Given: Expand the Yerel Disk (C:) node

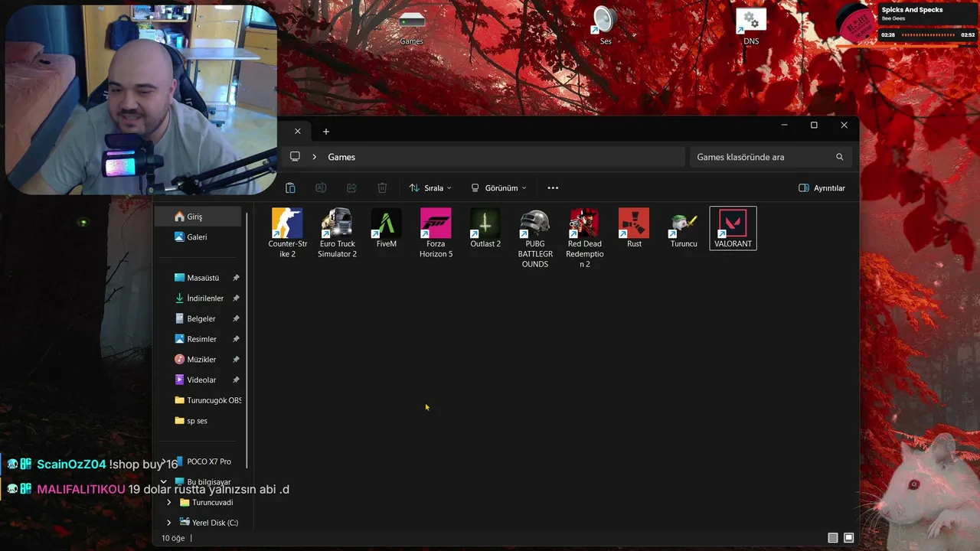Looking at the screenshot, I should [169, 523].
